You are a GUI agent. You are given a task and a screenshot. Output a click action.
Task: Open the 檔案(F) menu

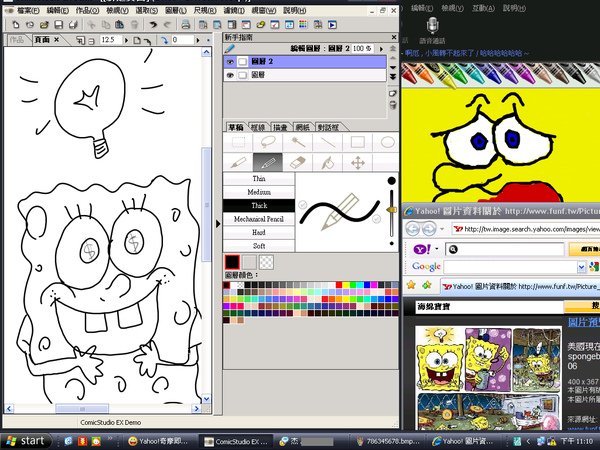[29, 10]
